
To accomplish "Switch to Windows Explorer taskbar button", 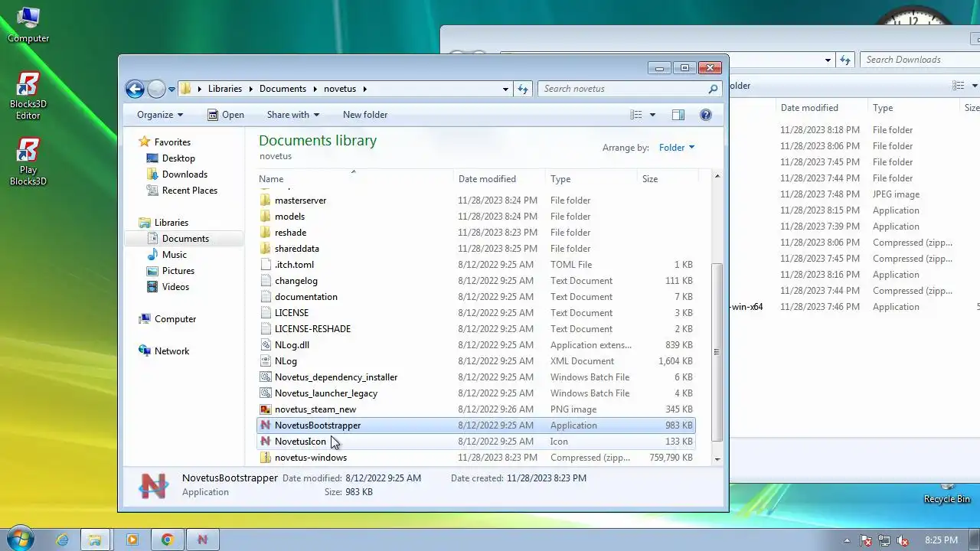I will (95, 540).
